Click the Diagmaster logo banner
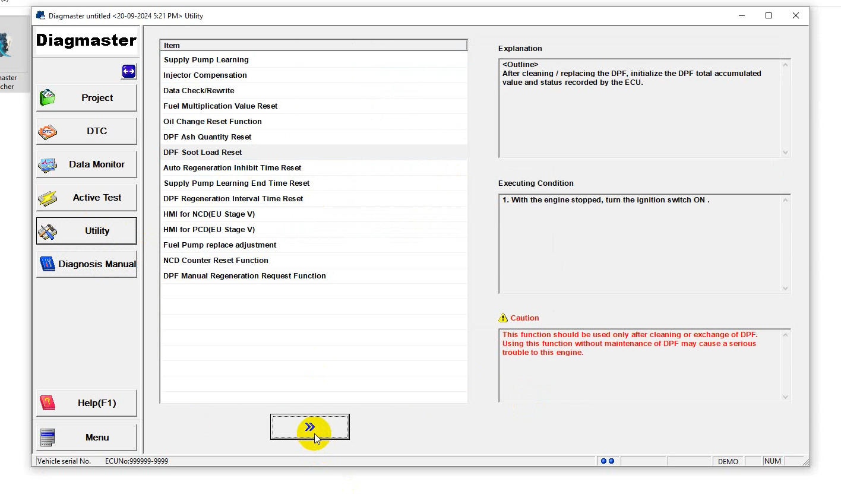 [87, 40]
